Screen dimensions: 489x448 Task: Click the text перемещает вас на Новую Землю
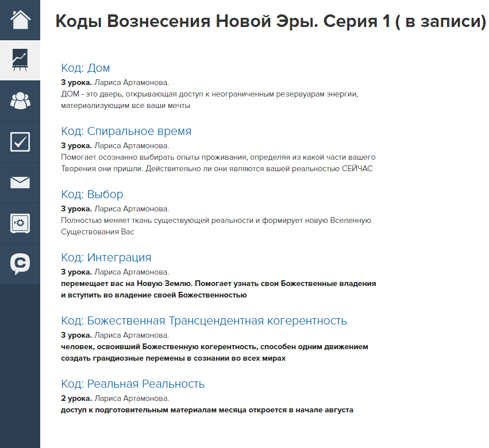[x=218, y=289]
